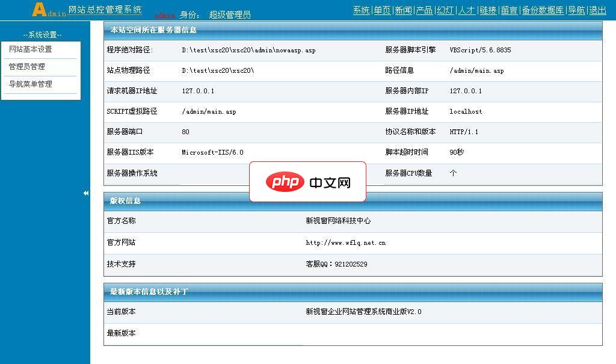Click 退出 to log out
This screenshot has width=616, height=364.
click(x=598, y=10)
